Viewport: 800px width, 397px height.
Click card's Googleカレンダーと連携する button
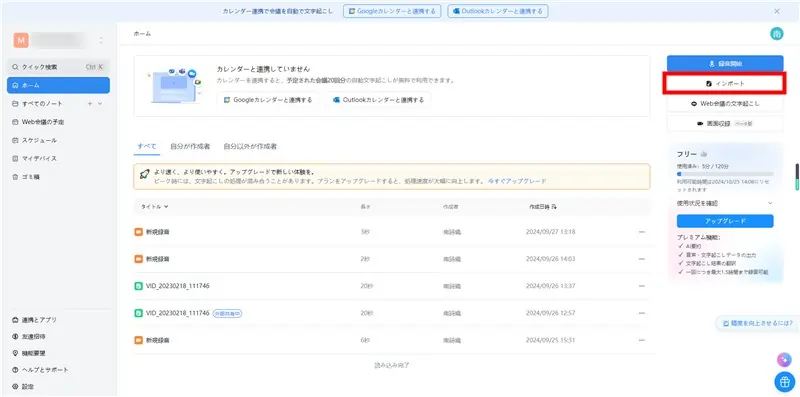[268, 100]
